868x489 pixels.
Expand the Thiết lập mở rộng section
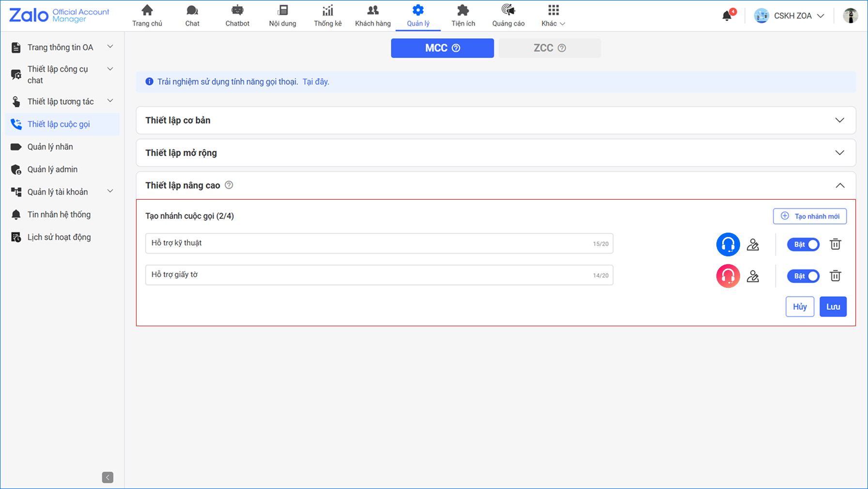click(x=496, y=153)
